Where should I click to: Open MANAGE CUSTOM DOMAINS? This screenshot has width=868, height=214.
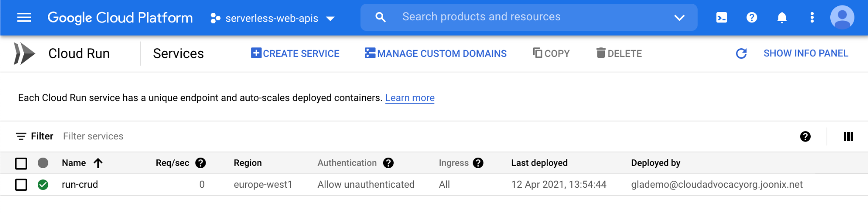(x=436, y=53)
